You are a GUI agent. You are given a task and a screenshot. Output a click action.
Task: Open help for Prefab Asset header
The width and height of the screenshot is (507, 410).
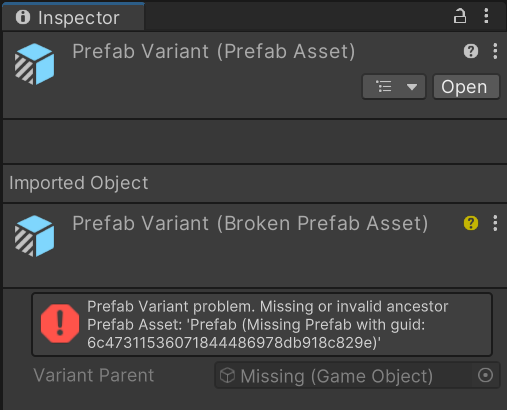471,51
